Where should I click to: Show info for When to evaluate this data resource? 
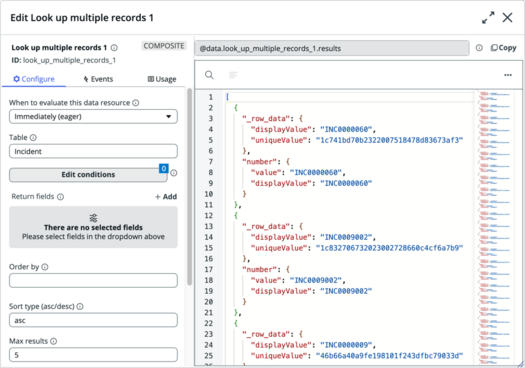pyautogui.click(x=136, y=103)
